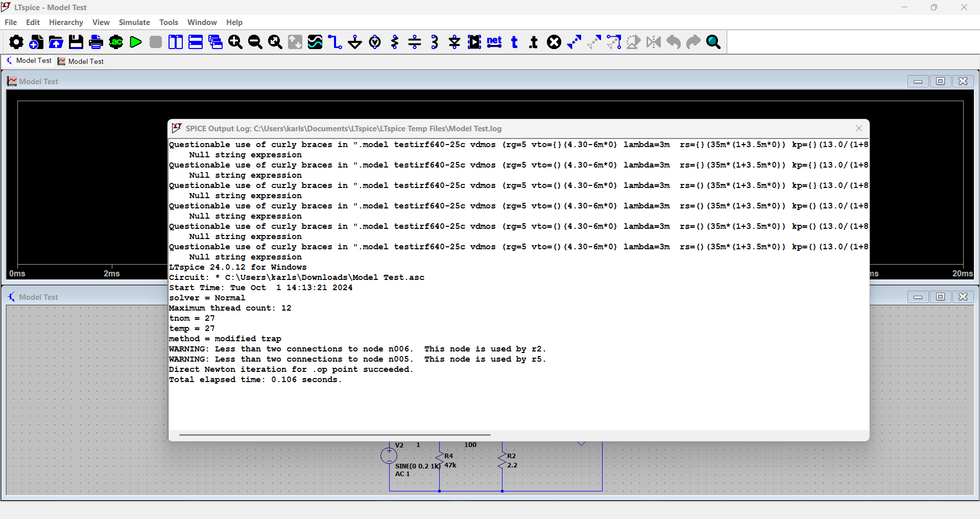Minimize the schematic Model Test window
The height and width of the screenshot is (519, 980).
tap(918, 297)
